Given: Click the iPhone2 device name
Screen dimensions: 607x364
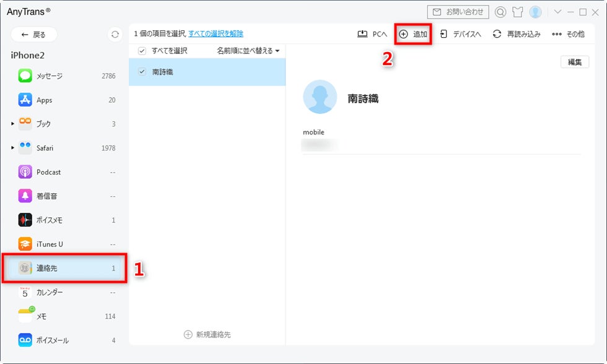Looking at the screenshot, I should click(27, 55).
